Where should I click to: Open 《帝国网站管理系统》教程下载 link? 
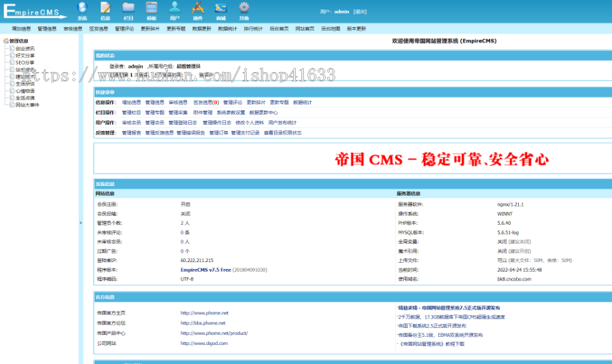point(431,344)
